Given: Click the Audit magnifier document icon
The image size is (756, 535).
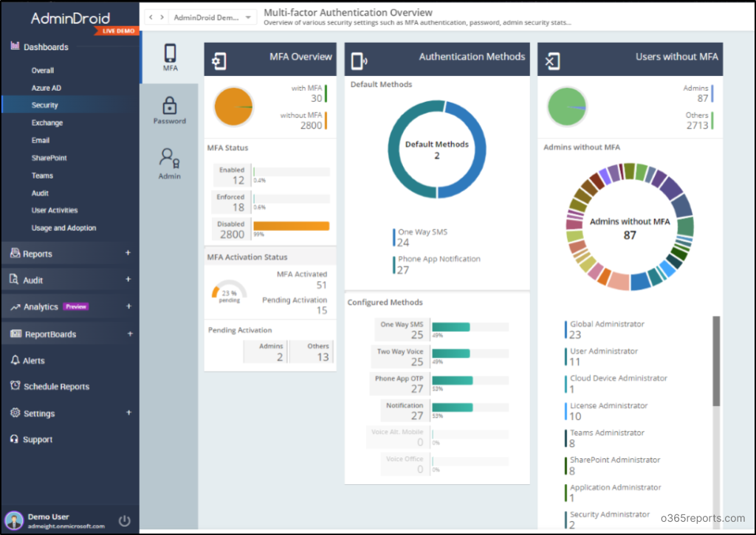Looking at the screenshot, I should pos(14,279).
